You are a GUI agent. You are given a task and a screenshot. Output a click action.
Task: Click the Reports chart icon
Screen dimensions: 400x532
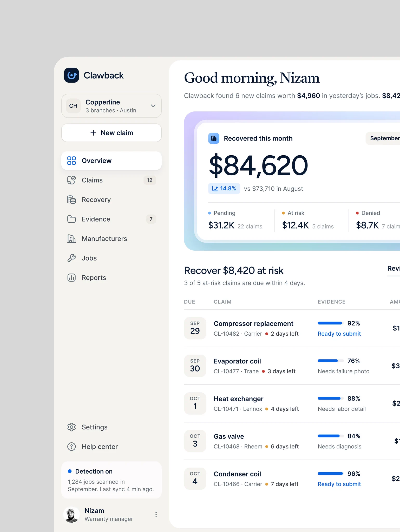coord(71,277)
